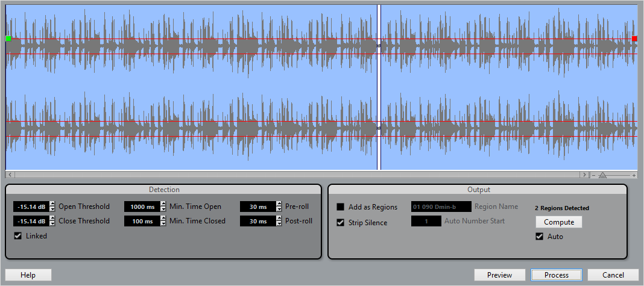Image resolution: width=644 pixels, height=286 pixels.
Task: Click the Process button
Action: click(557, 275)
